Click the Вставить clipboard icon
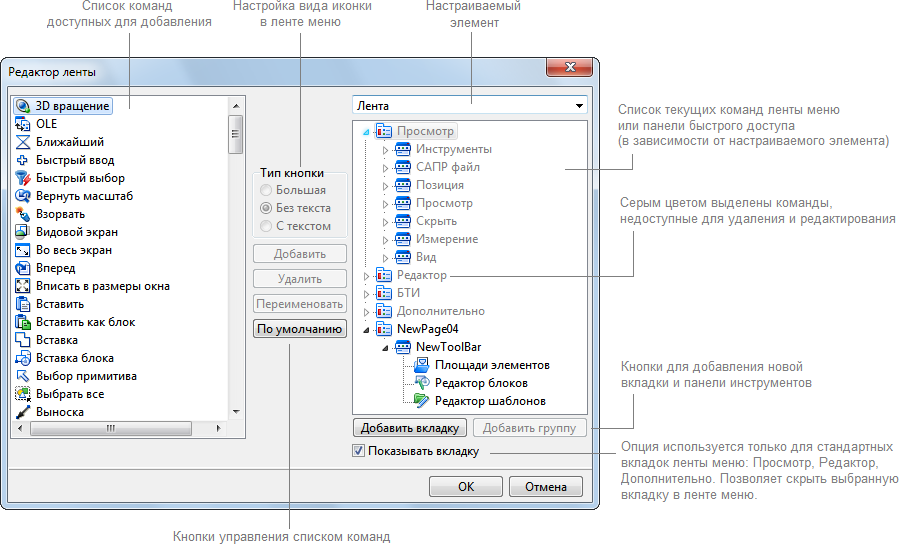 click(22, 304)
